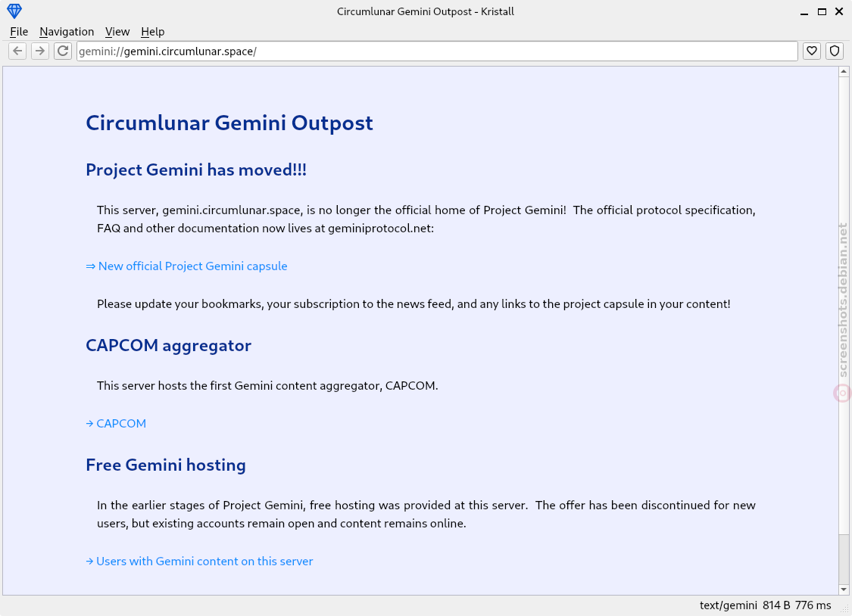Go back to the previous page

point(17,51)
